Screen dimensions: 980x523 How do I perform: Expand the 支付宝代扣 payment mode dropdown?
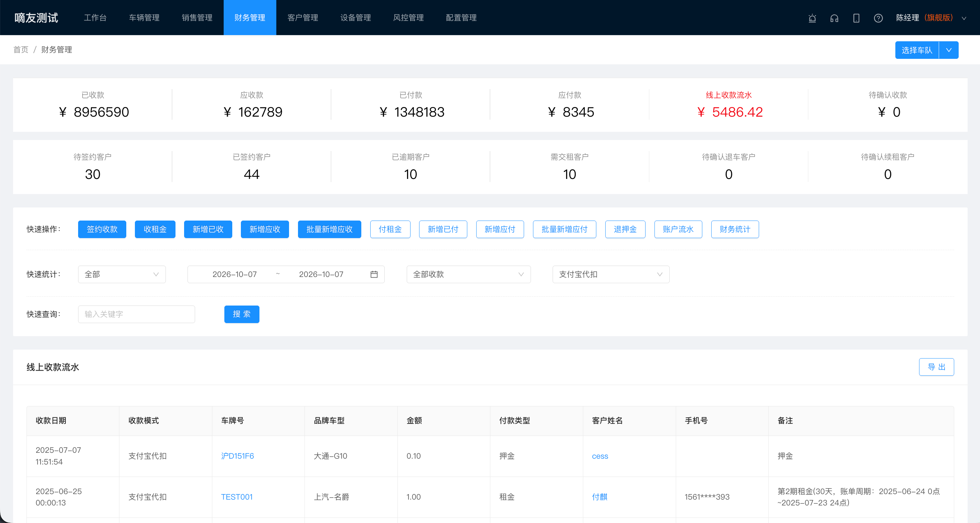[611, 274]
